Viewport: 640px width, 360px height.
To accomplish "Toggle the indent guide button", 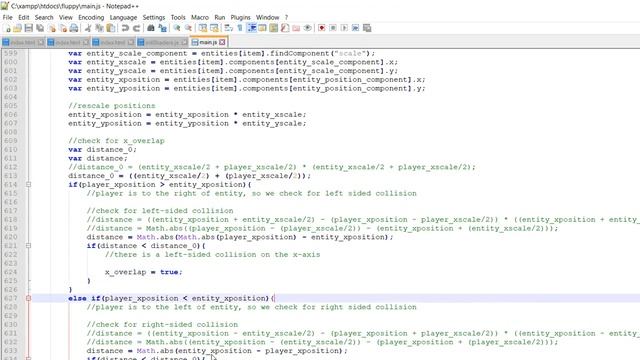I will tap(251, 28).
